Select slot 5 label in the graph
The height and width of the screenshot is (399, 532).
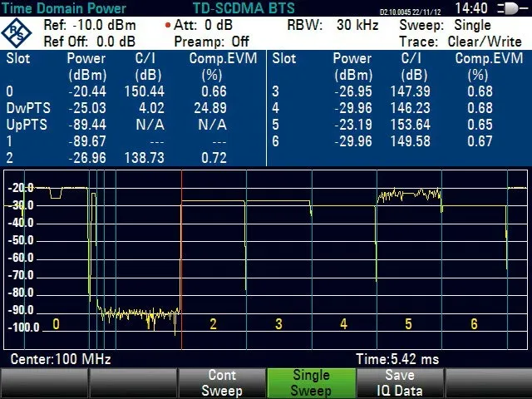(408, 324)
